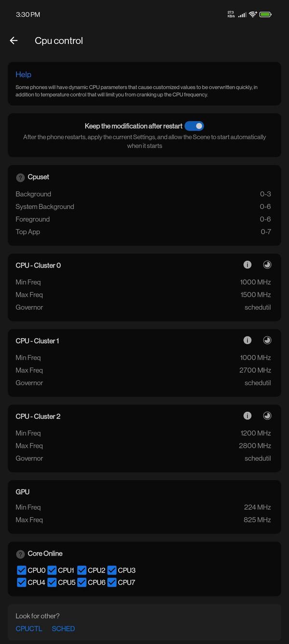This screenshot has height=644, width=289.
Task: Click the governor tuning icon for Cluster 0
Action: click(267, 264)
